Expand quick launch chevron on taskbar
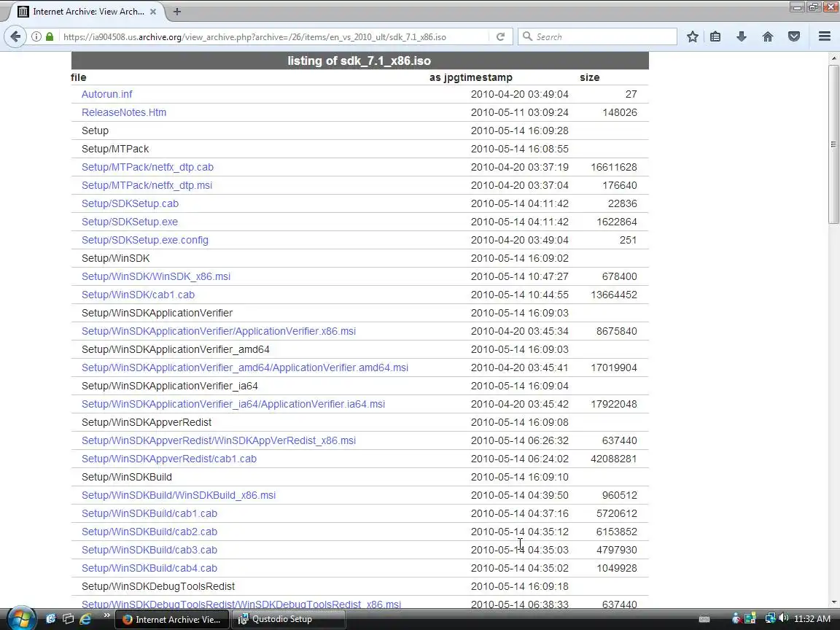This screenshot has height=630, width=840. (x=106, y=615)
